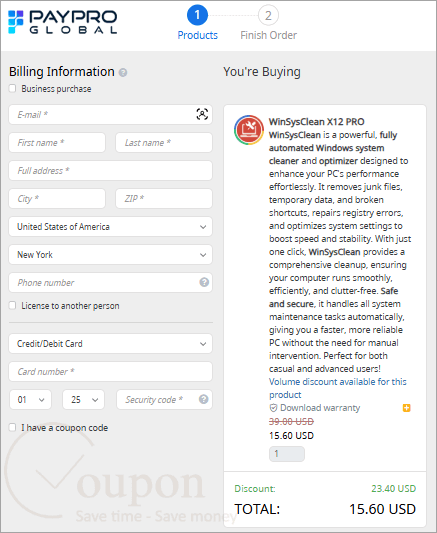Click the WinSysClean product icon
Screen dimensions: 437x533
pyautogui.click(x=249, y=130)
